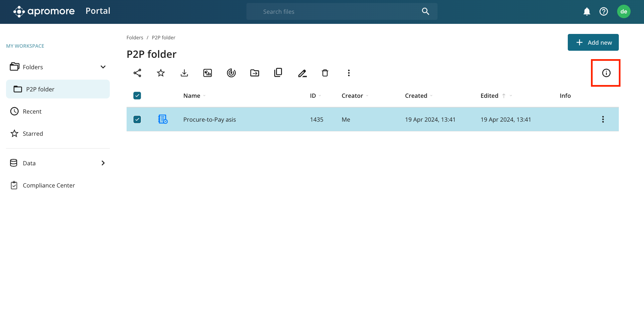Collapse the Folders section chevron

coord(103,67)
